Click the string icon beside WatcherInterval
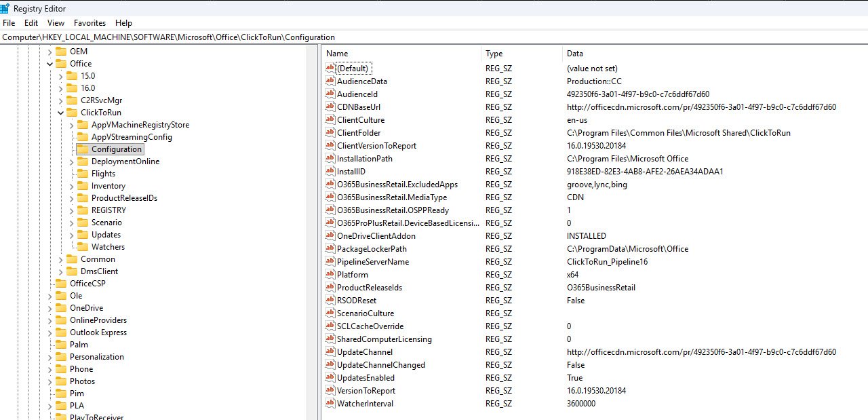The image size is (868, 420). 330,404
